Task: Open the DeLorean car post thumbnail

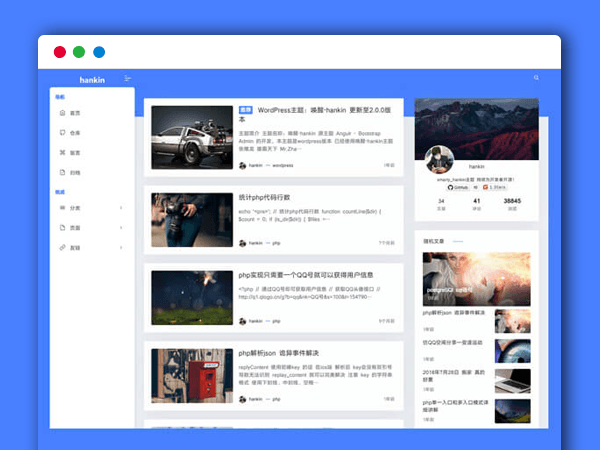Action: (191, 137)
